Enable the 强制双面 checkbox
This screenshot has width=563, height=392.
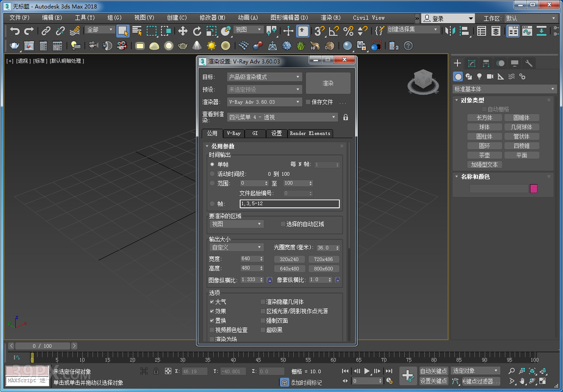262,320
